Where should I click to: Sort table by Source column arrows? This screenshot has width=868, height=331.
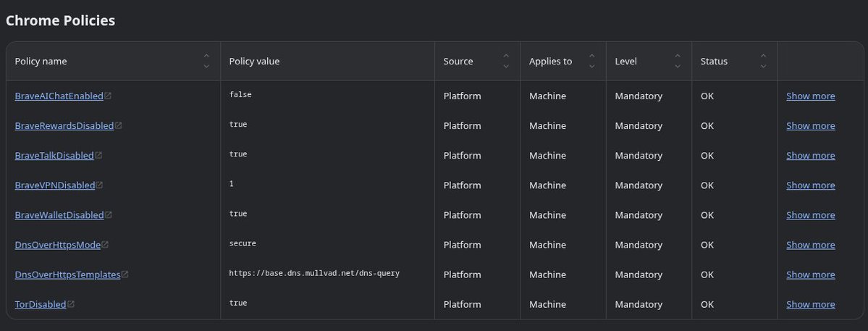tap(506, 61)
